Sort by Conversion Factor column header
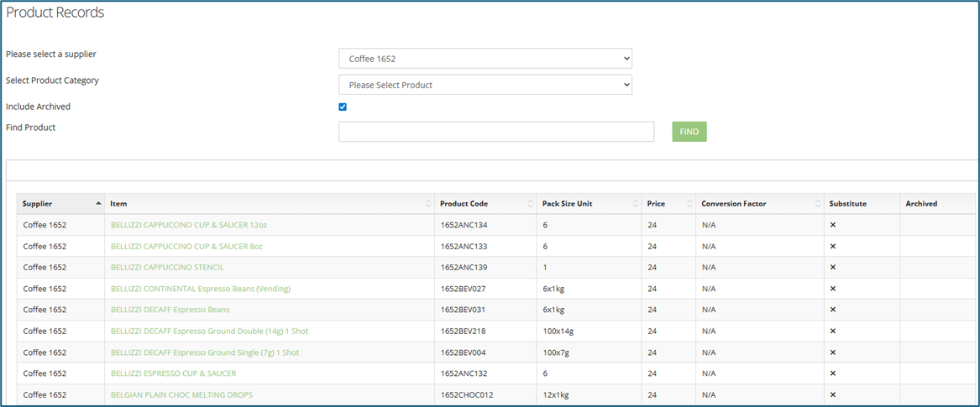980x407 pixels. 759,204
